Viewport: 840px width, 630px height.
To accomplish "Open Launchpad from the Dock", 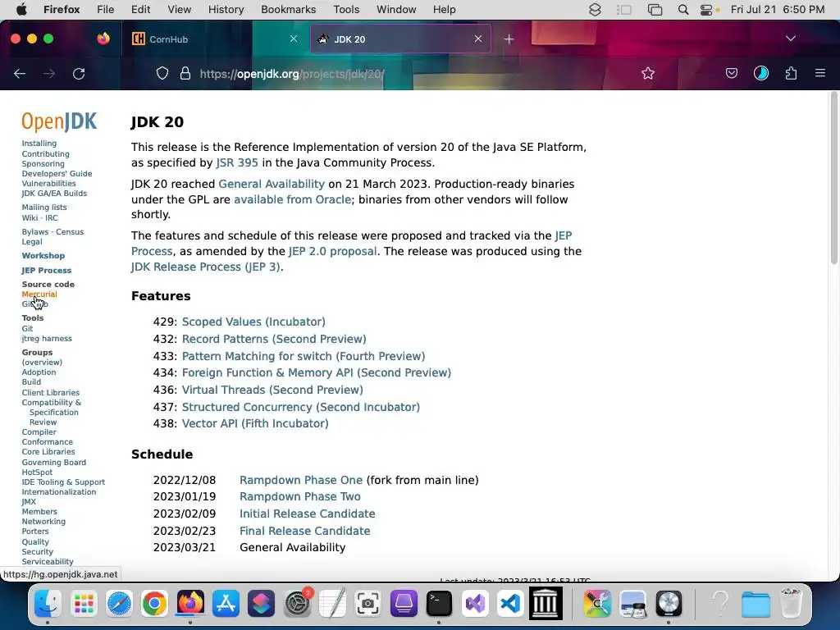I will click(84, 604).
